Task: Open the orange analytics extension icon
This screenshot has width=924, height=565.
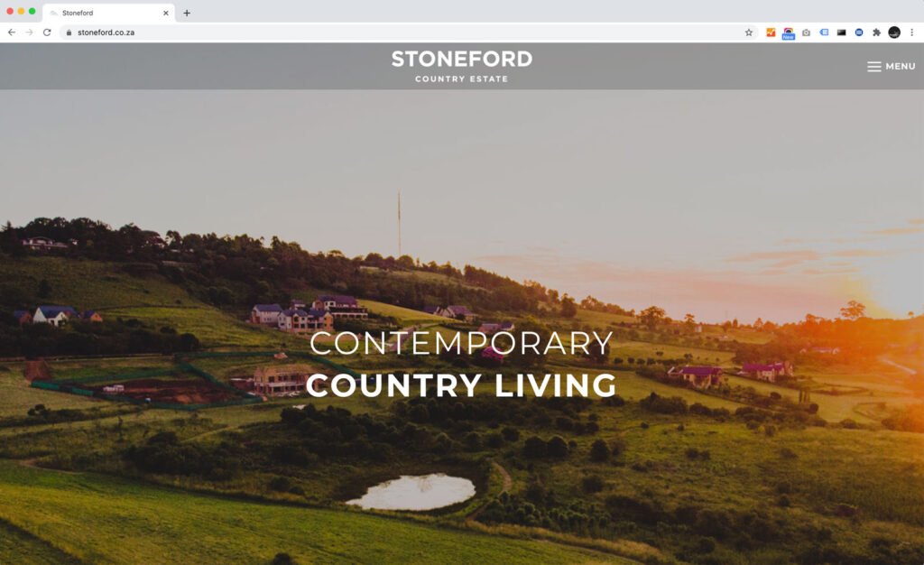Action: pos(771,32)
